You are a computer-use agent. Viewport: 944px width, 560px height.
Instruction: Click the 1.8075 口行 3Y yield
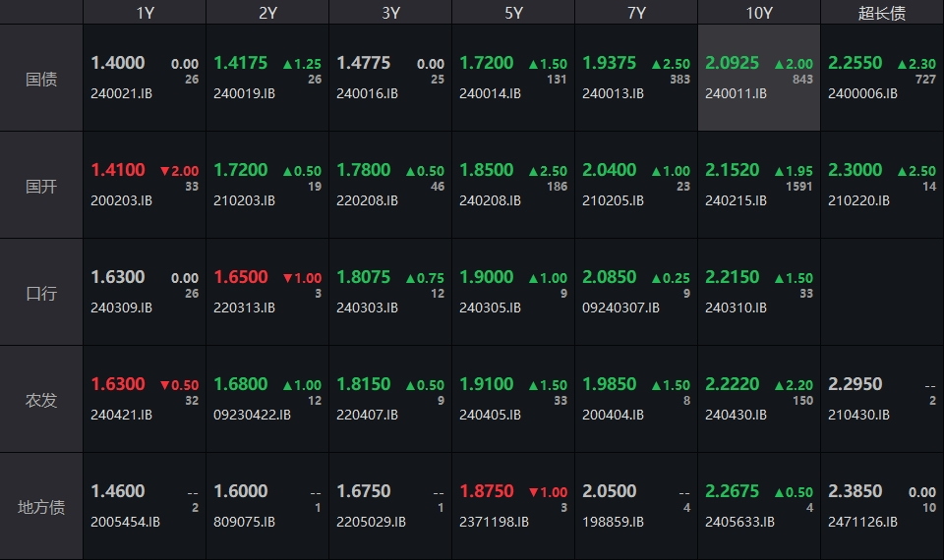click(364, 277)
